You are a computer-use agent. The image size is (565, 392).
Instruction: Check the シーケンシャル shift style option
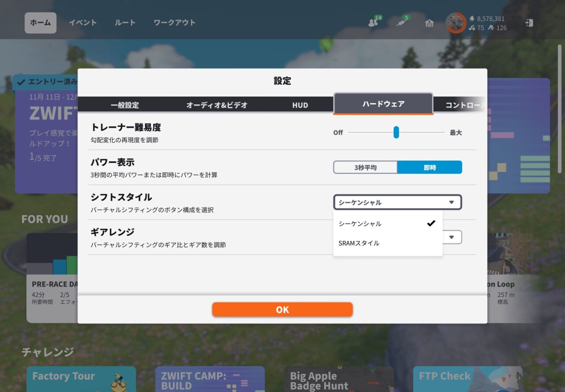coord(388,224)
